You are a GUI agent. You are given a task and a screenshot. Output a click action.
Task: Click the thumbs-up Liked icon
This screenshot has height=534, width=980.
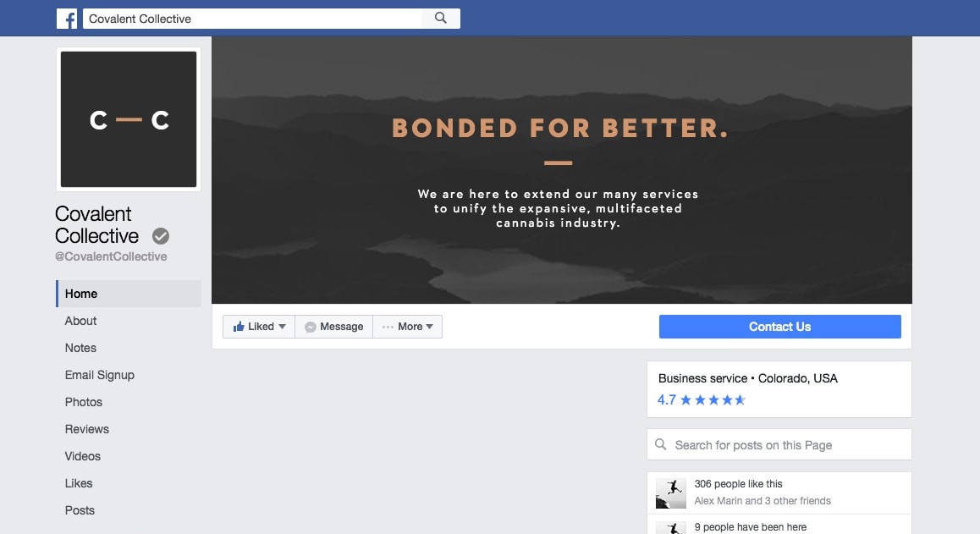pyautogui.click(x=239, y=327)
